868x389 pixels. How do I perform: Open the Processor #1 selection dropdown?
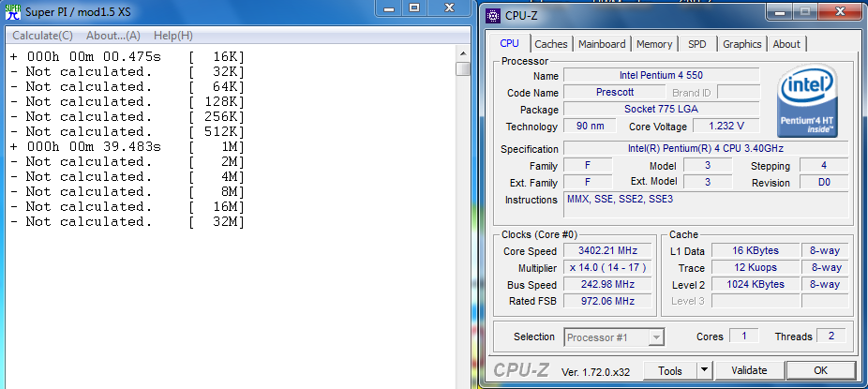(614, 337)
